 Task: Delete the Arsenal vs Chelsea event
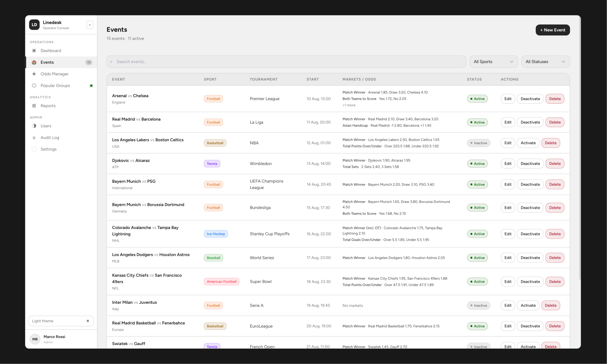[x=555, y=99]
